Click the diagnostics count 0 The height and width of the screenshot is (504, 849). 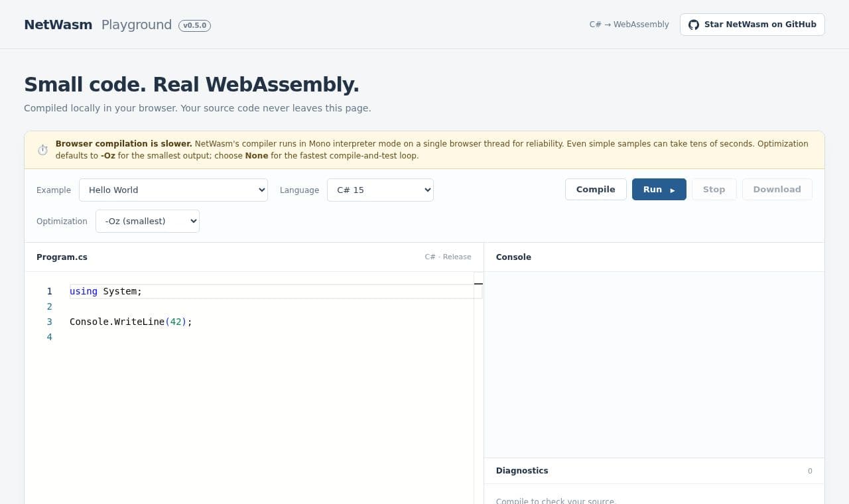(x=810, y=471)
